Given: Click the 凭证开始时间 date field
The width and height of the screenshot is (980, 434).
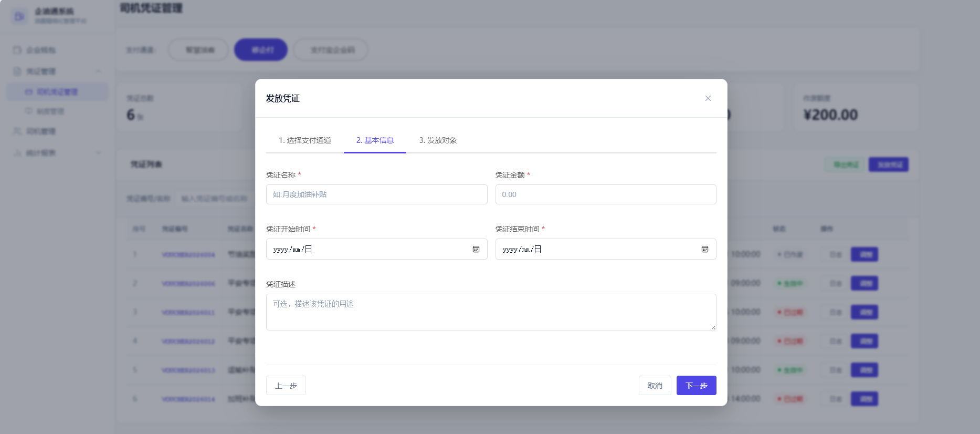Looking at the screenshot, I should click(376, 249).
